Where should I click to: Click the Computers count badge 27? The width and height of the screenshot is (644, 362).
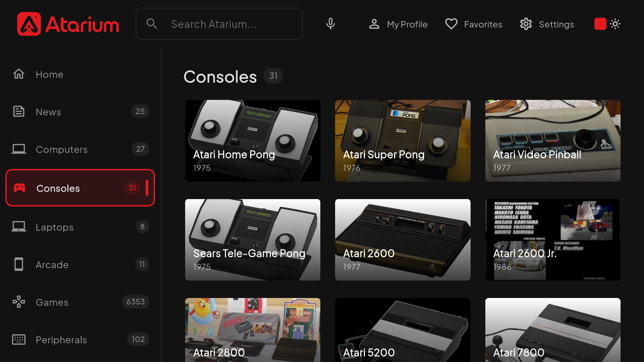point(140,149)
